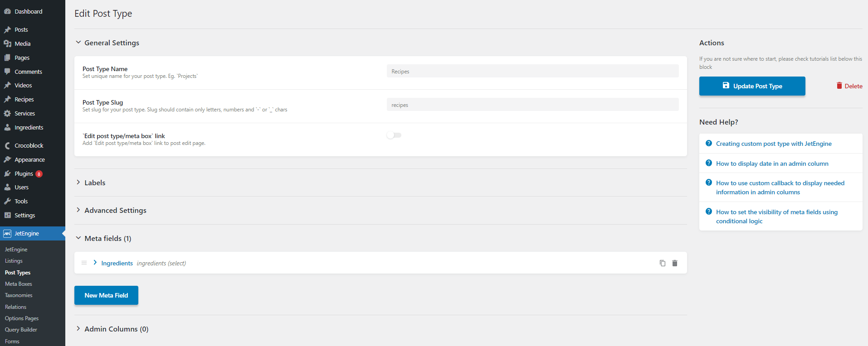
Task: Click the Crocoblock logo icon
Action: pyautogui.click(x=7, y=145)
